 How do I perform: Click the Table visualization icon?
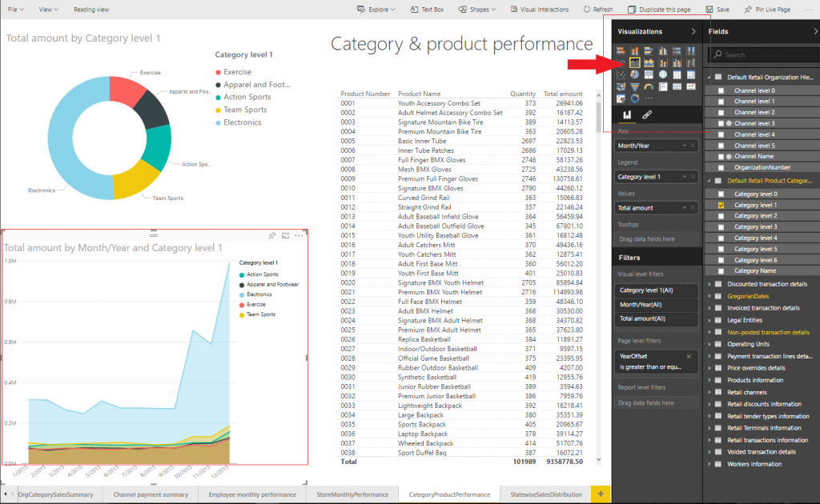click(677, 74)
